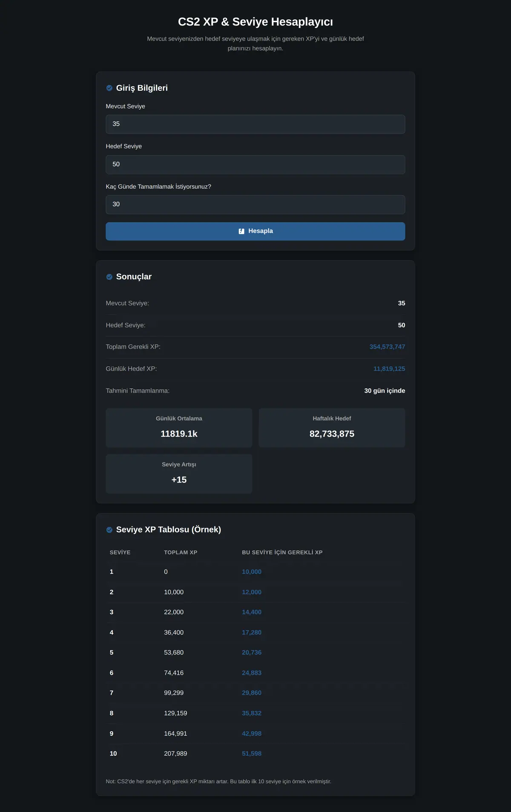
Task: Click the total XP value 164,991
Action: click(x=175, y=734)
